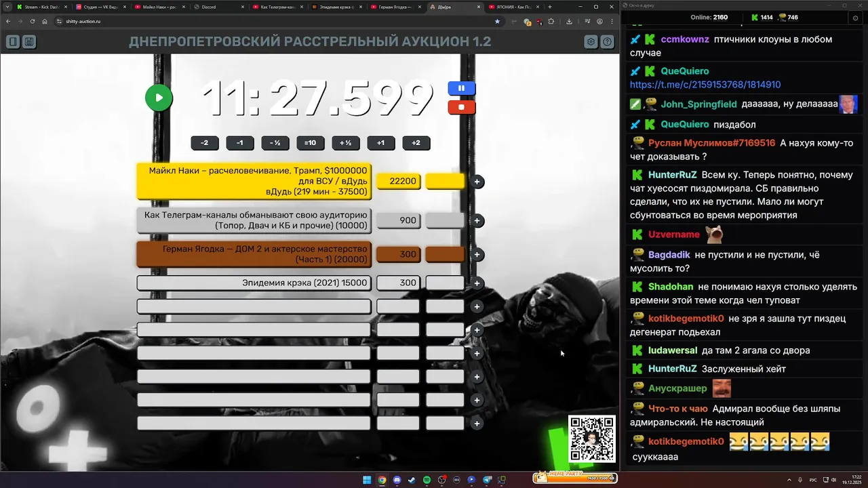This screenshot has height=488, width=868.
Task: Pause the timer with the blue button
Action: (461, 88)
